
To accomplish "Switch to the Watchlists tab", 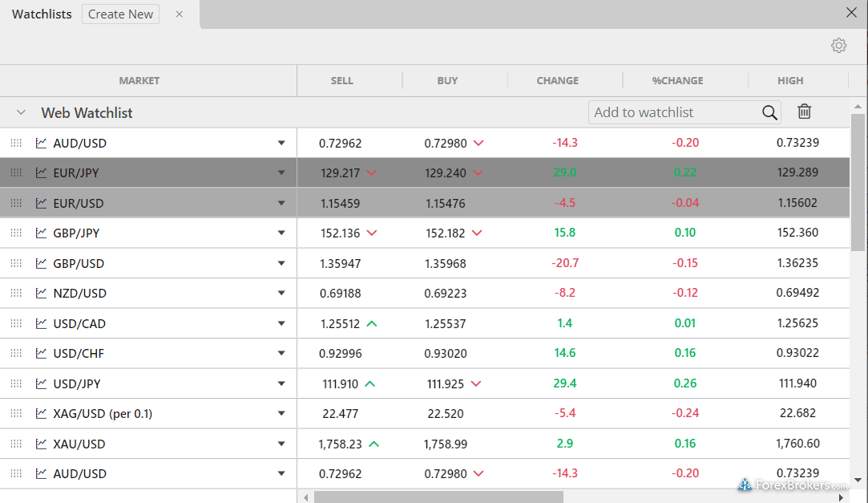I will pos(41,14).
